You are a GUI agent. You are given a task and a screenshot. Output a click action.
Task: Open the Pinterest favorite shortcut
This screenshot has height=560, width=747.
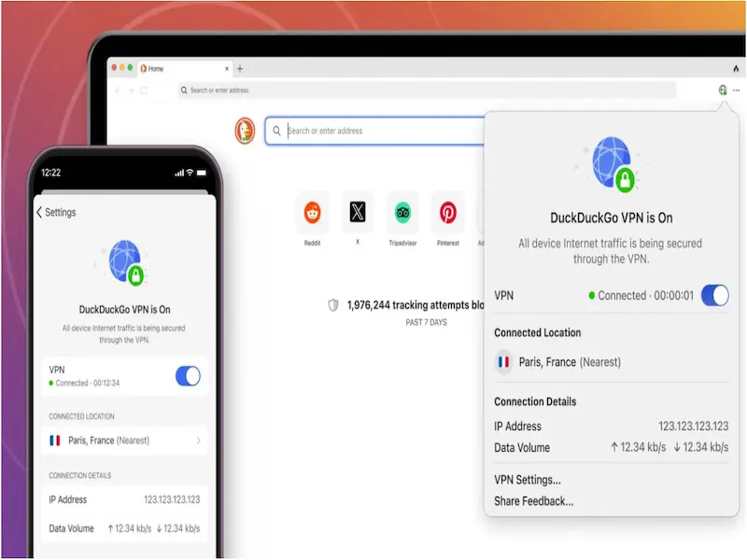tap(448, 213)
